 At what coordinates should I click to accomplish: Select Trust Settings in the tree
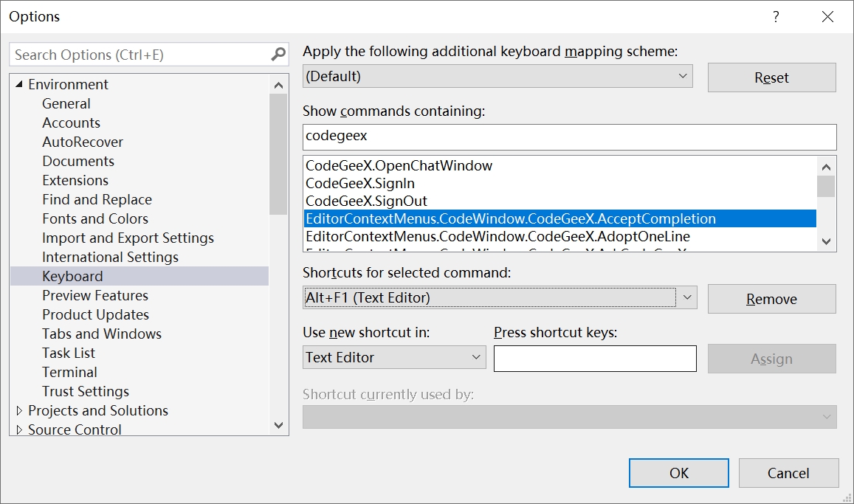[86, 391]
